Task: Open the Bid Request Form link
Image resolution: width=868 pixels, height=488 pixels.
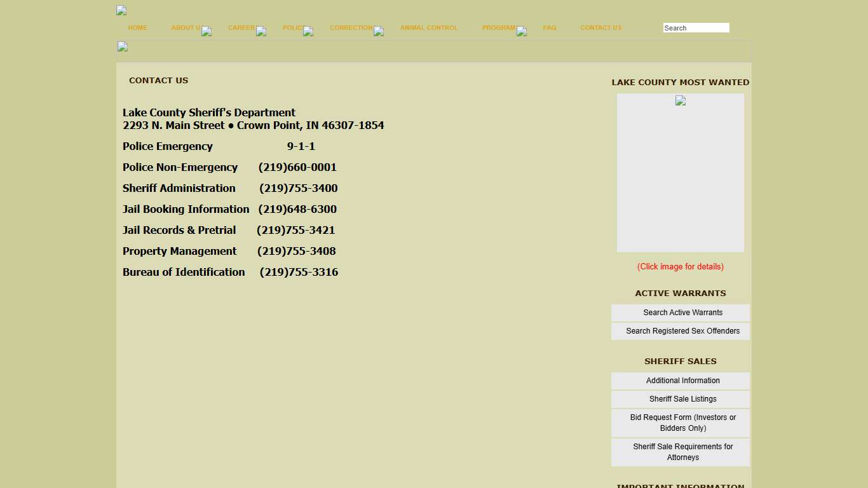Action: pos(682,423)
